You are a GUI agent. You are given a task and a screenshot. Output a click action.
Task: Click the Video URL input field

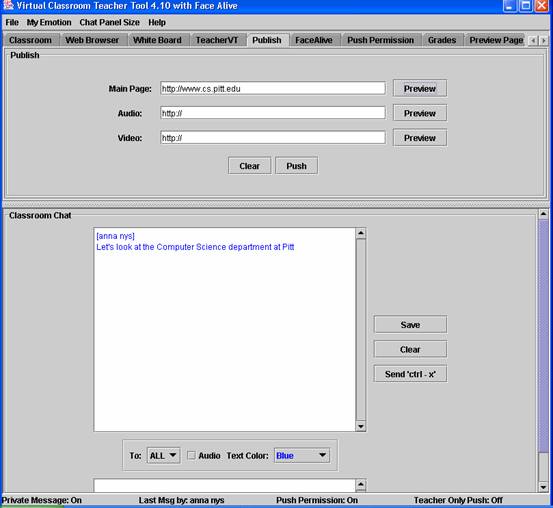click(x=273, y=138)
